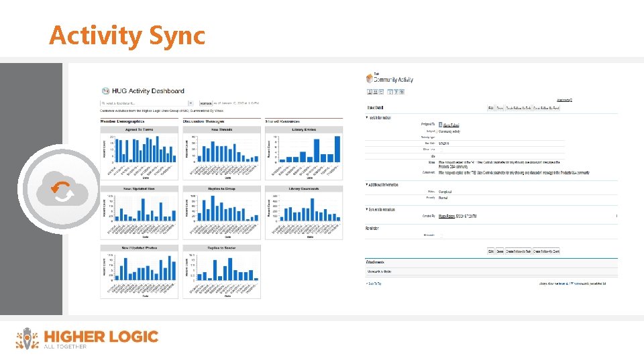Click the Subject value Community Activity
The width and height of the screenshot is (644, 362).
[x=449, y=131]
